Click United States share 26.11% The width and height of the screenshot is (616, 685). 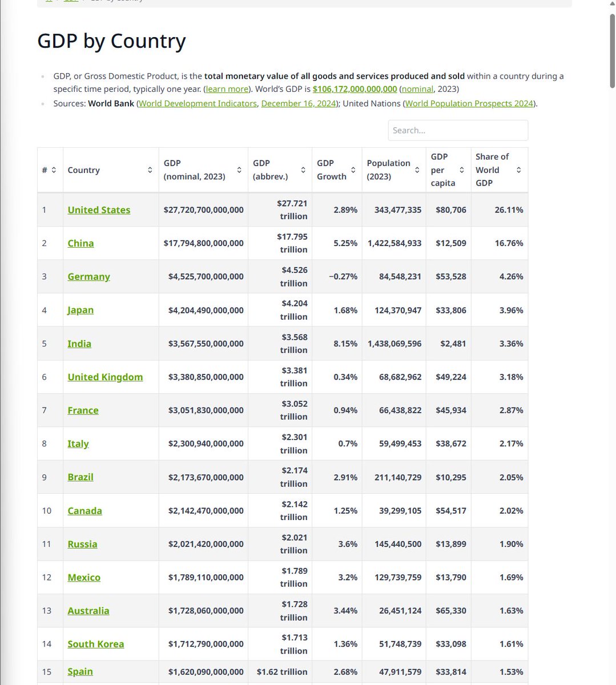coord(509,210)
